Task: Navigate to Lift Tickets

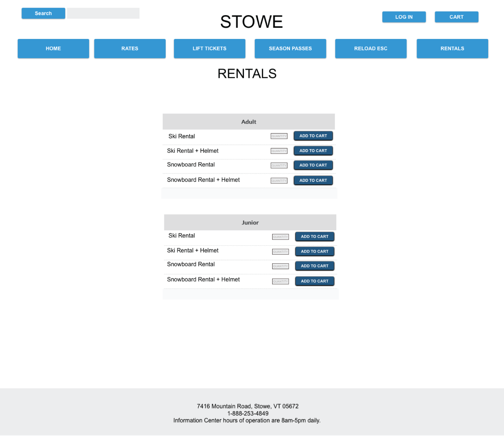Action: pyautogui.click(x=209, y=49)
